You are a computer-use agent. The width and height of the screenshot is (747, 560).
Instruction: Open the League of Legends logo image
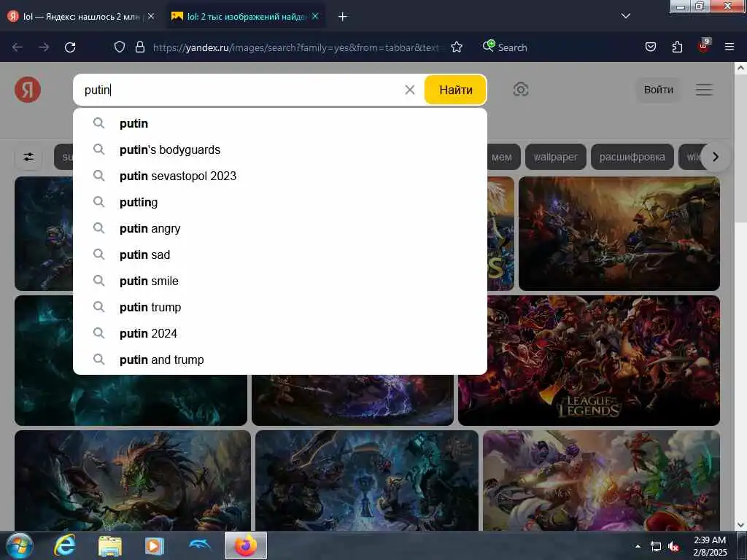coord(589,360)
